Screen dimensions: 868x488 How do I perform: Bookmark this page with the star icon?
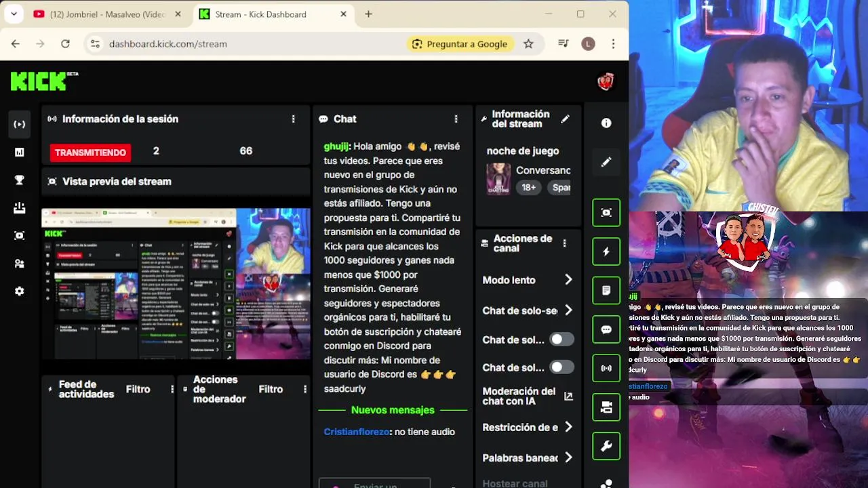click(x=528, y=43)
